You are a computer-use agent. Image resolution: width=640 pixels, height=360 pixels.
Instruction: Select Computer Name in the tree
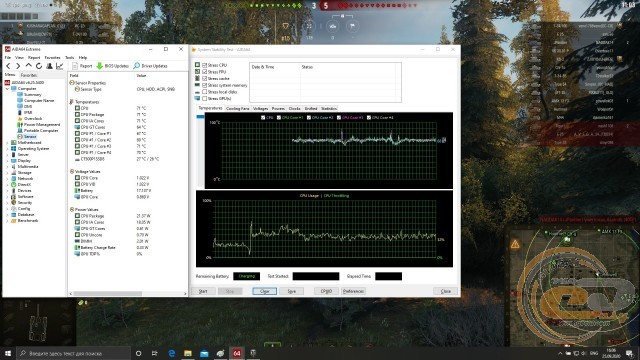coord(39,100)
